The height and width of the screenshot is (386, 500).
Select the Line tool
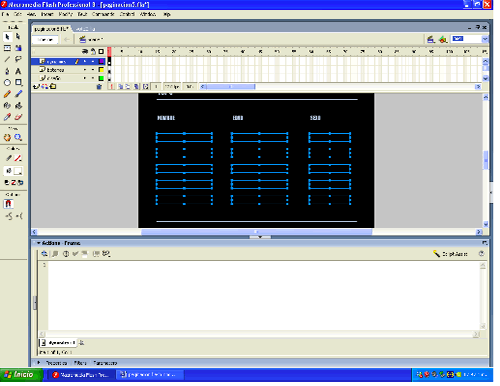[7, 59]
